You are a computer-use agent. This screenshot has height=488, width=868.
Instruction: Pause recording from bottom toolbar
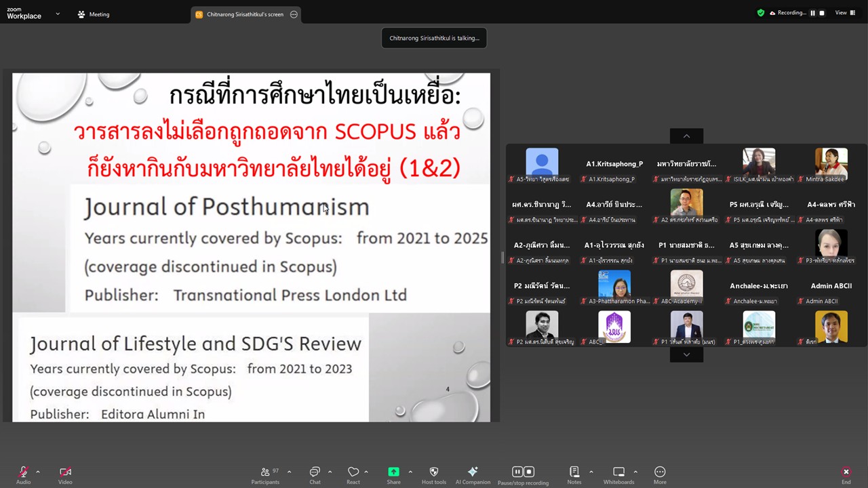pyautogui.click(x=517, y=472)
